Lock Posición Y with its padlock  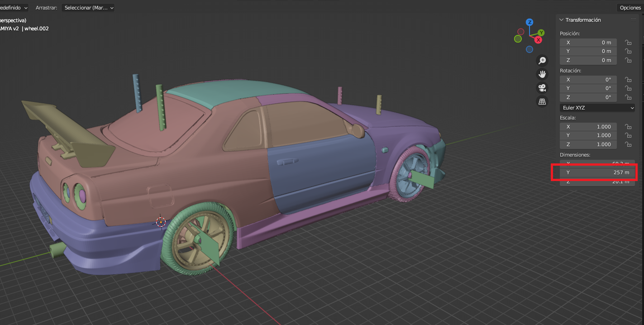point(628,51)
